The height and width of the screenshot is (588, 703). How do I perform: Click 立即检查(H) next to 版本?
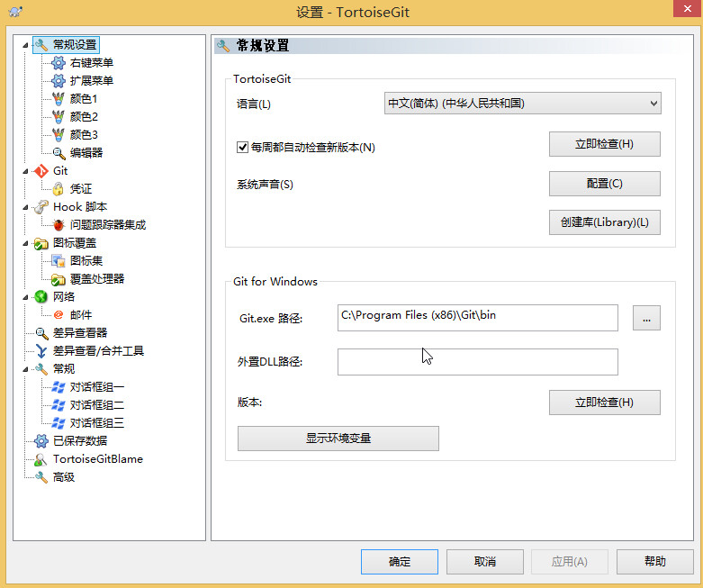[x=604, y=403]
